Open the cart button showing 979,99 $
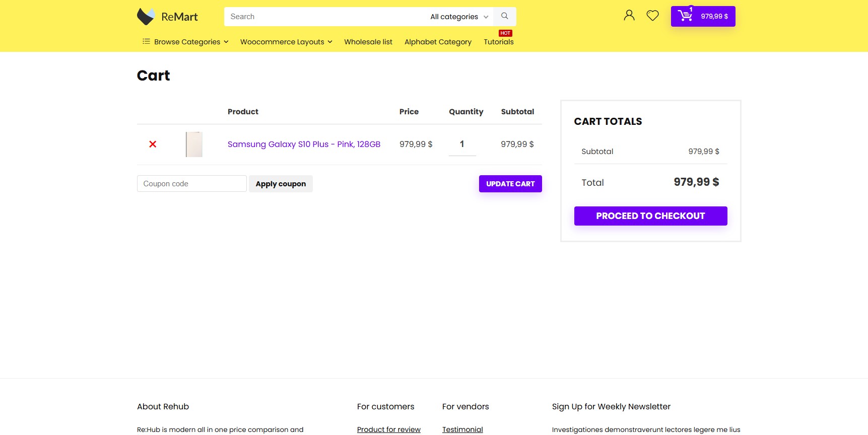Screen dimensions: 868x435 click(x=703, y=16)
